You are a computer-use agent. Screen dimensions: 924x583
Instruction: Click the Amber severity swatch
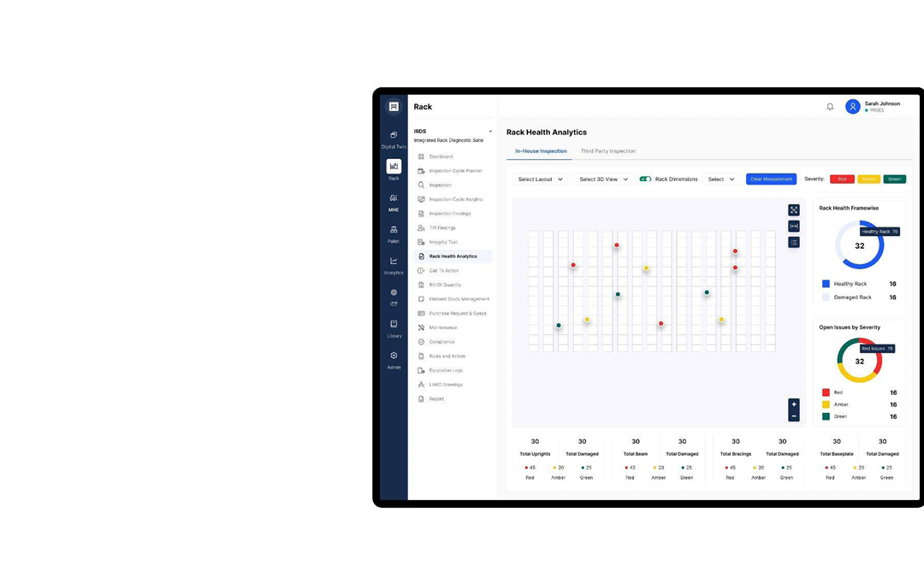tap(868, 180)
